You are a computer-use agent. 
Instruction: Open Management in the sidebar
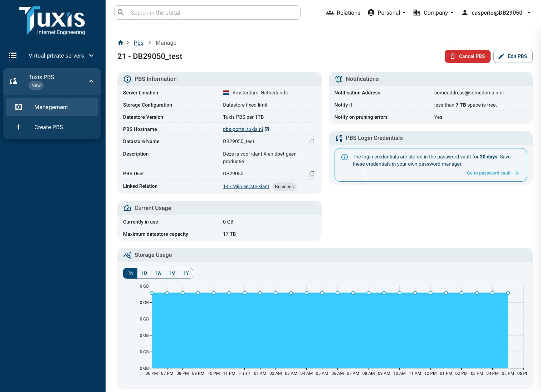point(52,107)
